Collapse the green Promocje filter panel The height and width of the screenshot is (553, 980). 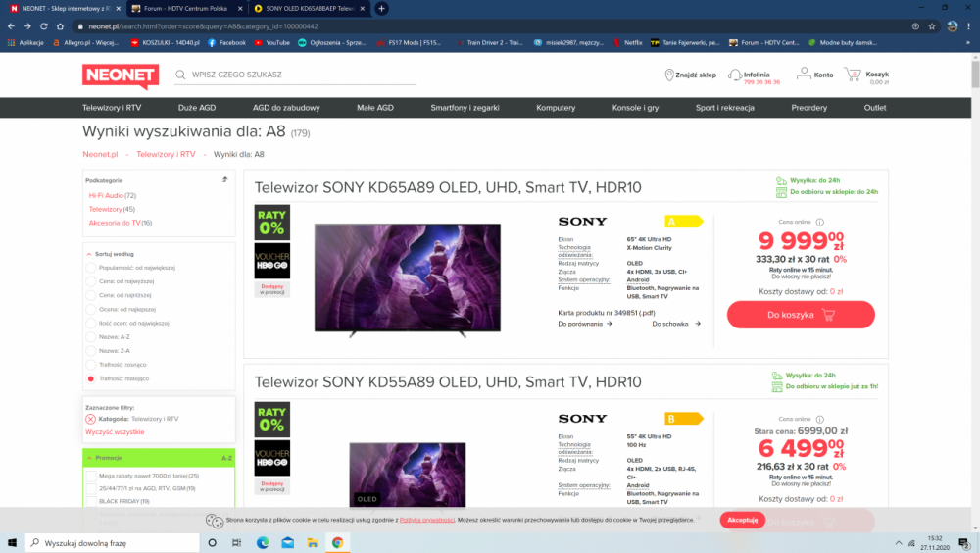89,458
